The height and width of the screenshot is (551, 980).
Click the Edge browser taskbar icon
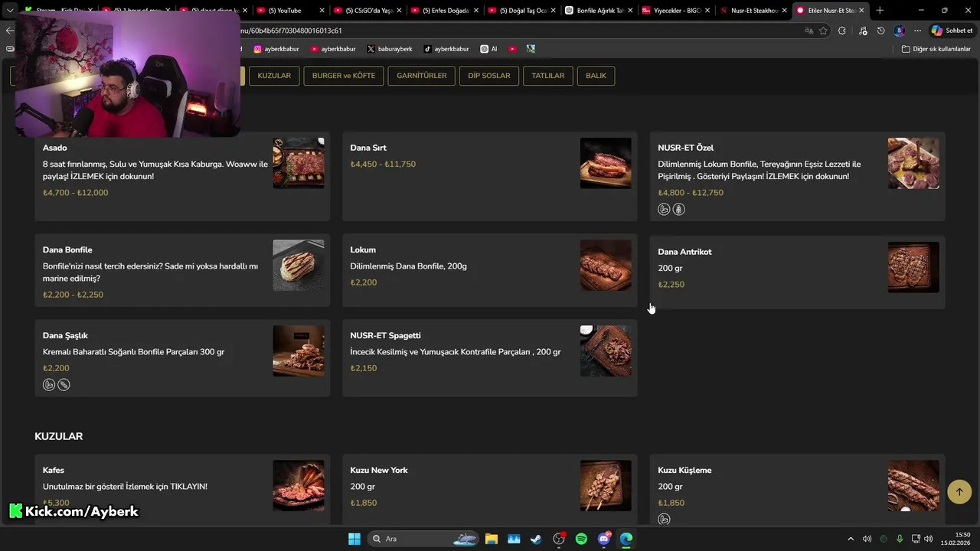(626, 539)
